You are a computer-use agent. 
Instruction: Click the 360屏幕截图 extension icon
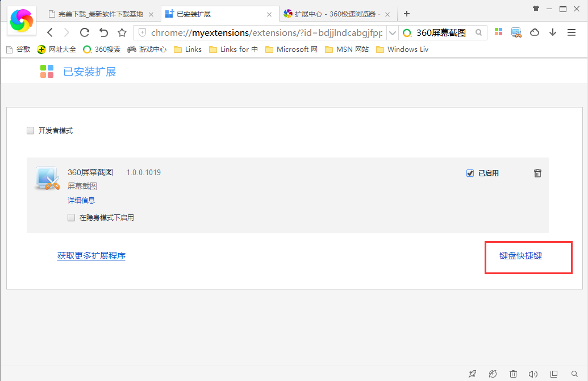pyautogui.click(x=48, y=178)
